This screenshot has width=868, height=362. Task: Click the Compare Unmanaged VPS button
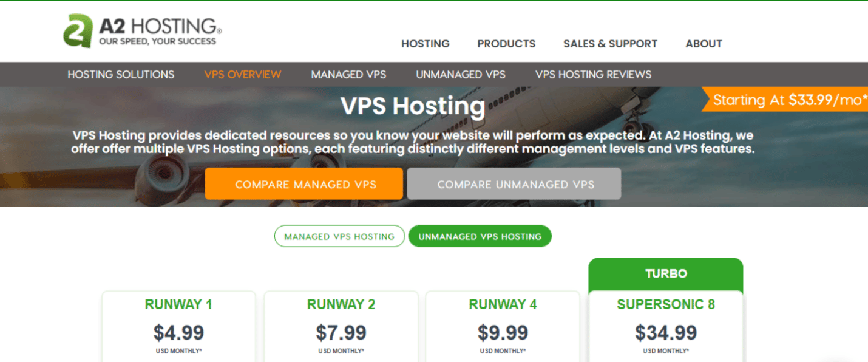514,184
